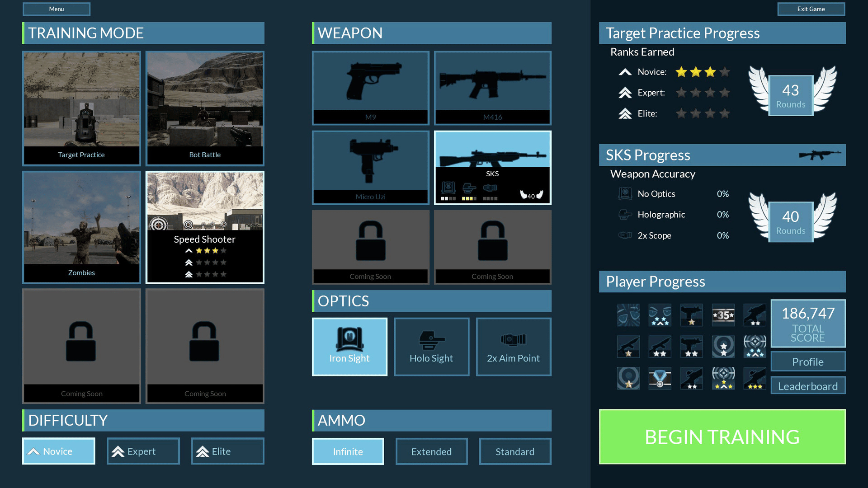Open the Menu button
The width and height of the screenshot is (868, 488).
[x=57, y=9]
